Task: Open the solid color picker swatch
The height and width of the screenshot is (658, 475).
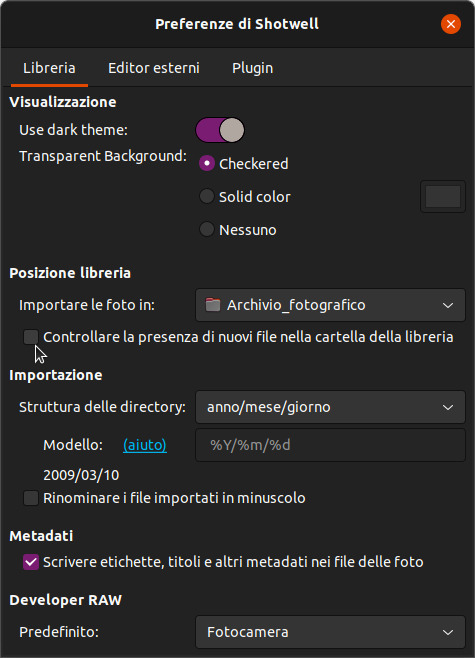Action: 443,196
